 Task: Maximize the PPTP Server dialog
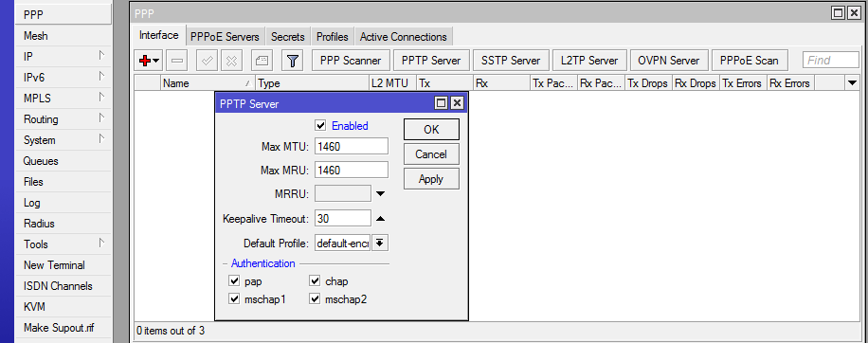(442, 103)
